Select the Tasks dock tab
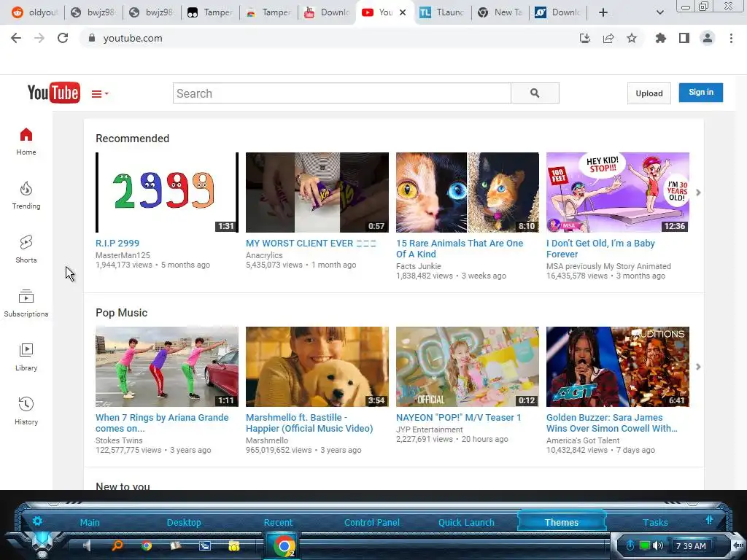This screenshot has width=747, height=560. 655,522
